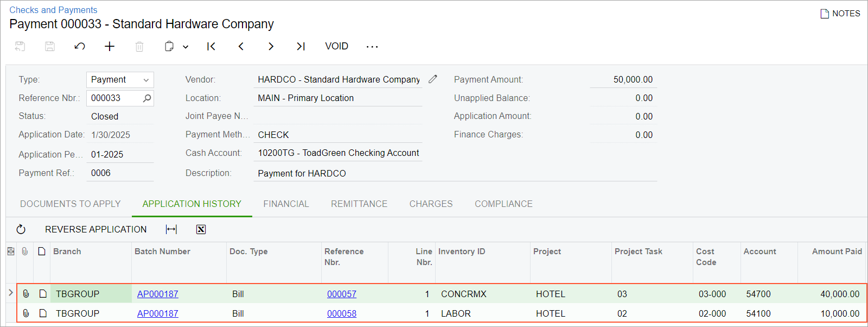The width and height of the screenshot is (868, 327).
Task: Go to previous record arrow
Action: pyautogui.click(x=241, y=47)
